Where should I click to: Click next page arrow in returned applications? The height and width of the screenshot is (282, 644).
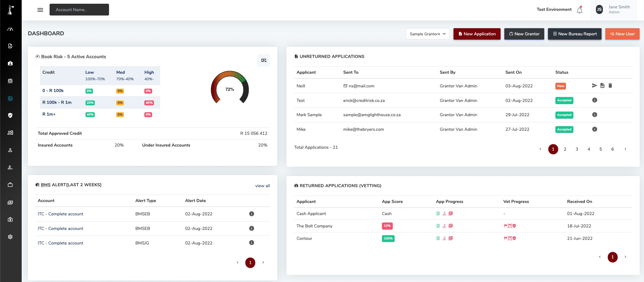pos(625,257)
